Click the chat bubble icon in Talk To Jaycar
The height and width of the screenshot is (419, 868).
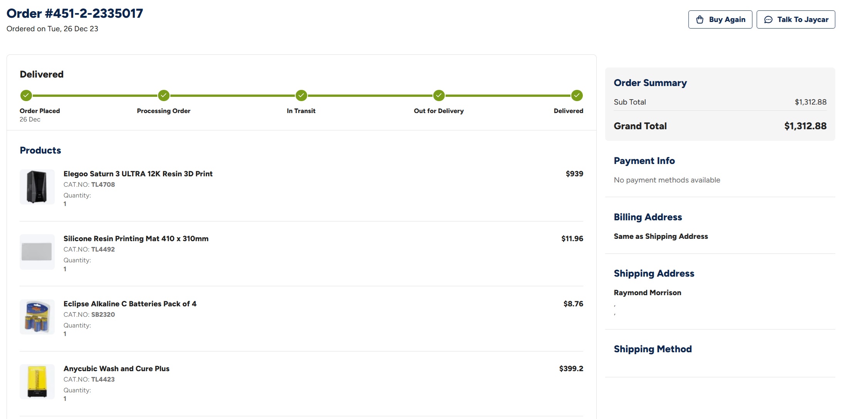click(x=768, y=20)
